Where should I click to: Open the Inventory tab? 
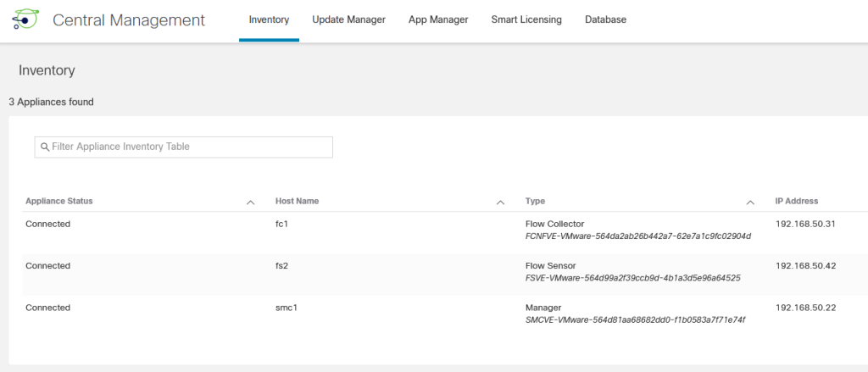[x=269, y=20]
